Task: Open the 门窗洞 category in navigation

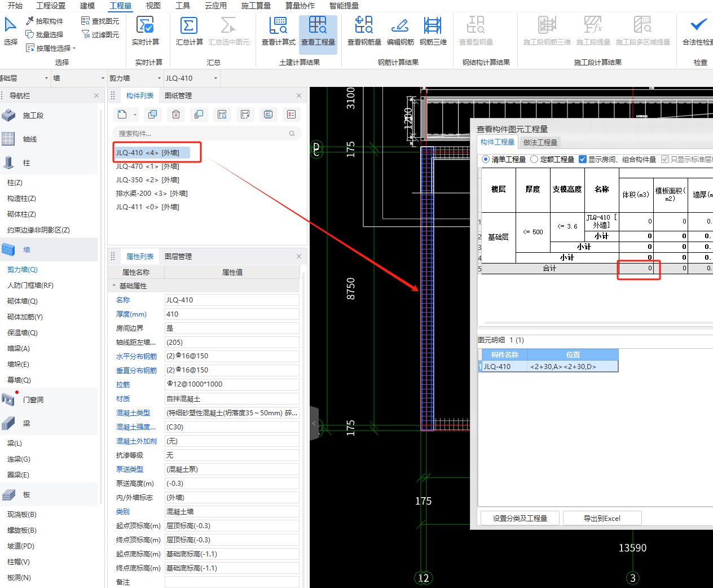Action: pyautogui.click(x=50, y=400)
